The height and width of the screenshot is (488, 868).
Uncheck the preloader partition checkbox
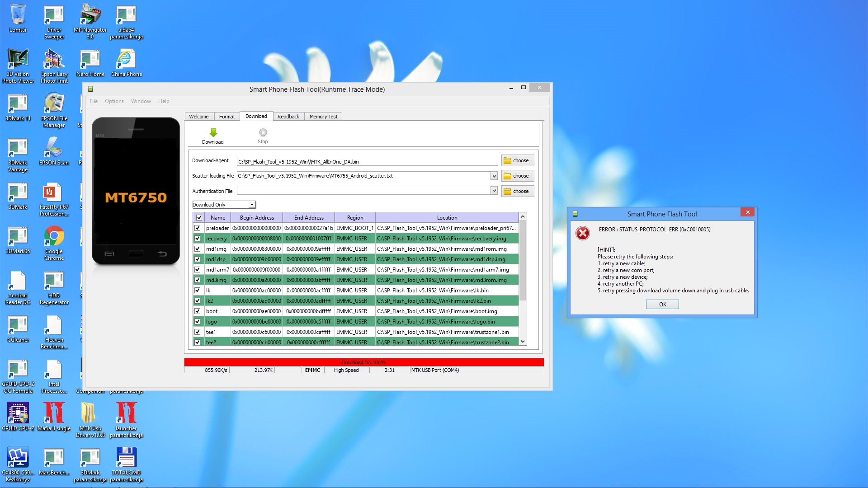pos(198,228)
